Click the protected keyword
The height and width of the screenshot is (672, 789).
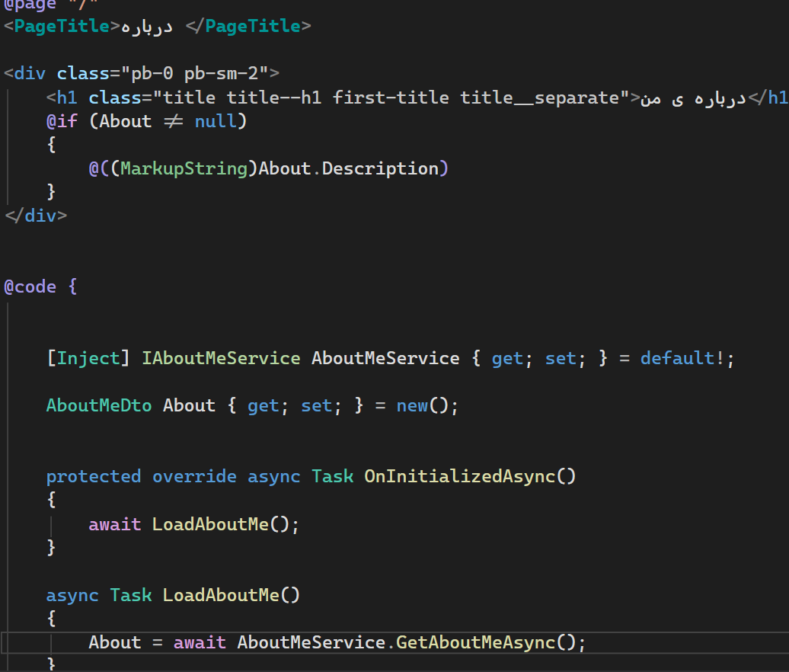93,477
